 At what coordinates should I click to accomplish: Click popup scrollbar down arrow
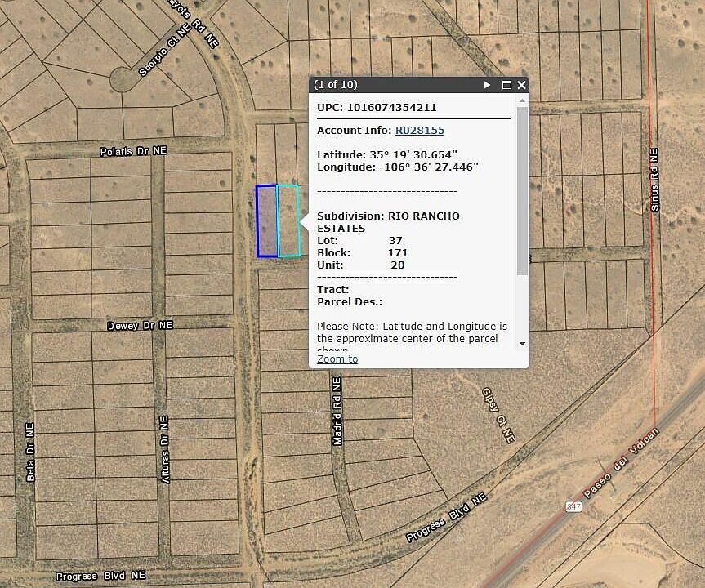pos(522,344)
